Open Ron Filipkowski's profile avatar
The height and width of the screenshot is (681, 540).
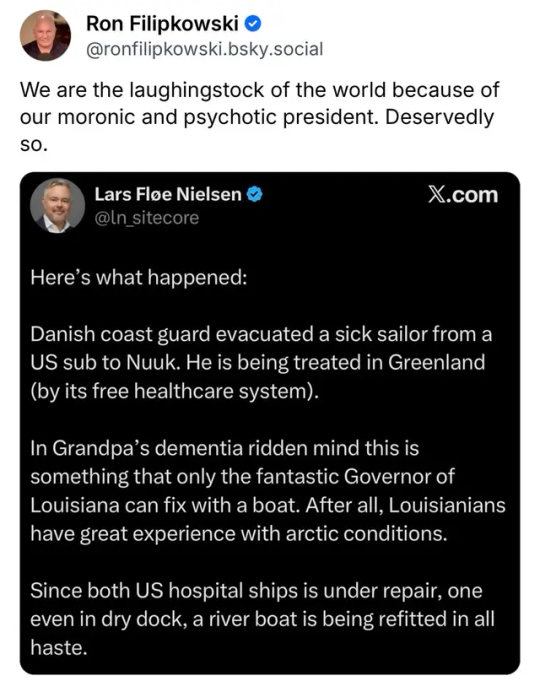[46, 36]
